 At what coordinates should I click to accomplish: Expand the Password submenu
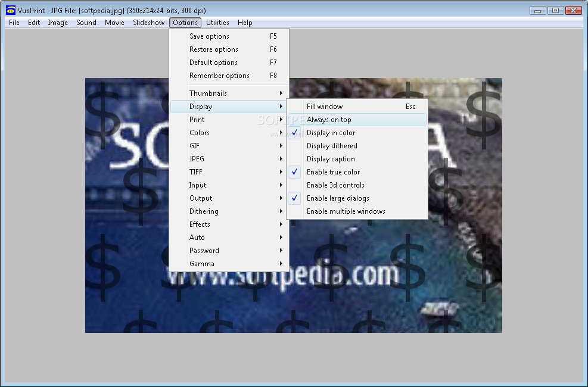click(x=229, y=251)
